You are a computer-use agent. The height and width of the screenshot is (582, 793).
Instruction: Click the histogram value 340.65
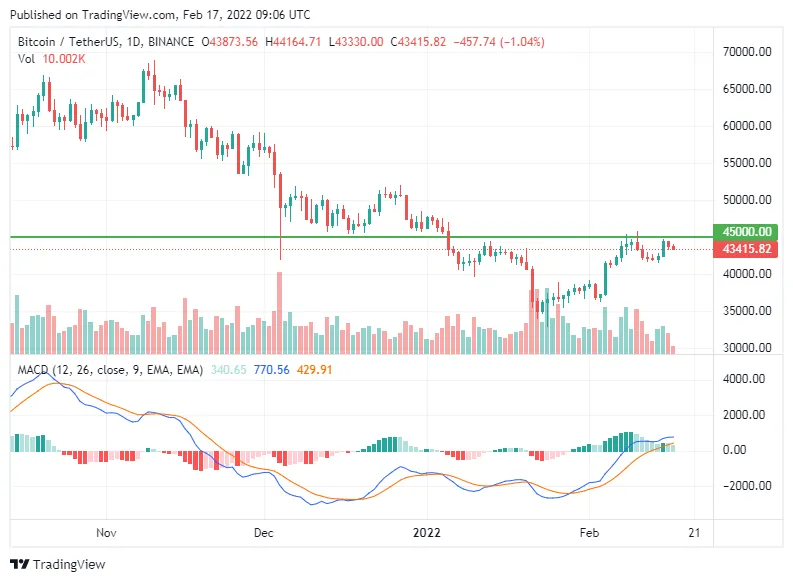229,370
